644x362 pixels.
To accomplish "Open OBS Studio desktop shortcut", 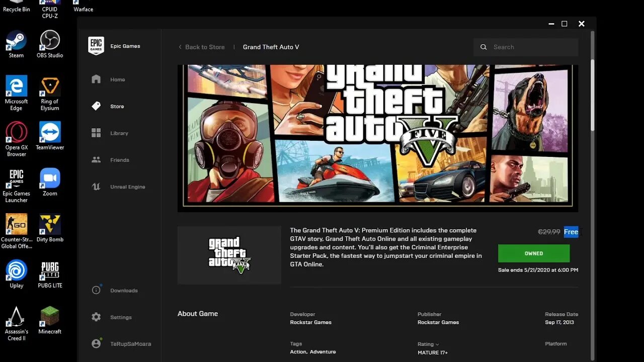I will tap(50, 44).
